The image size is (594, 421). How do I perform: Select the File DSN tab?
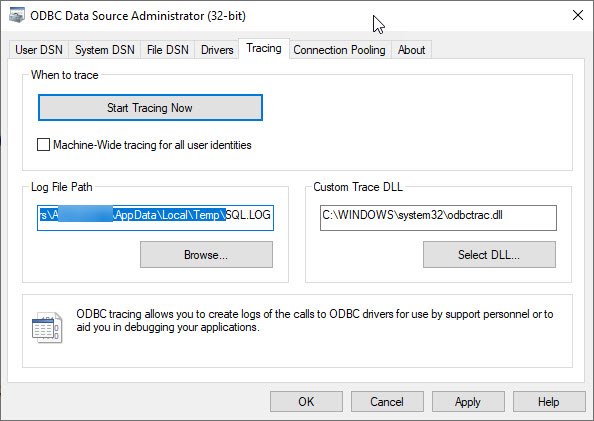click(x=167, y=50)
